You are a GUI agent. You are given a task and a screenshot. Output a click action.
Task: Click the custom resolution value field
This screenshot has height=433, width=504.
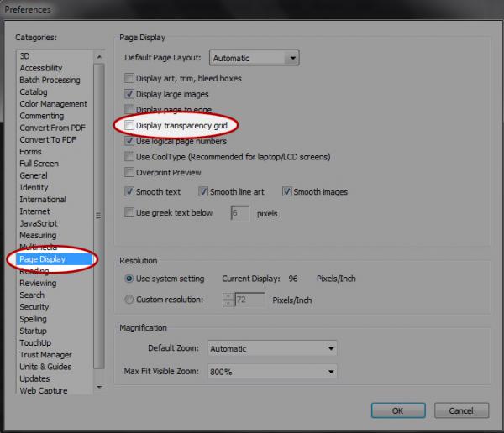pyautogui.click(x=249, y=300)
